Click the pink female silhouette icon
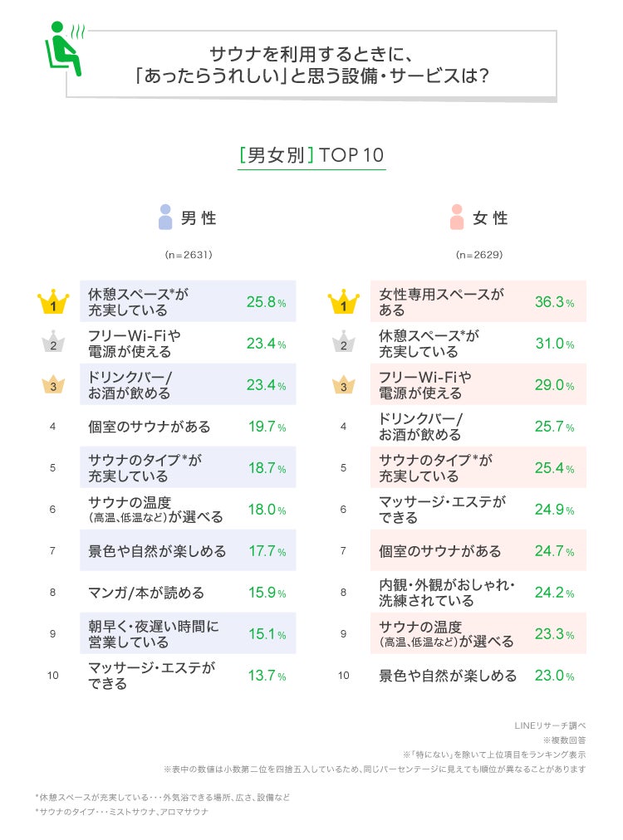This screenshot has width=623, height=840. 456,217
